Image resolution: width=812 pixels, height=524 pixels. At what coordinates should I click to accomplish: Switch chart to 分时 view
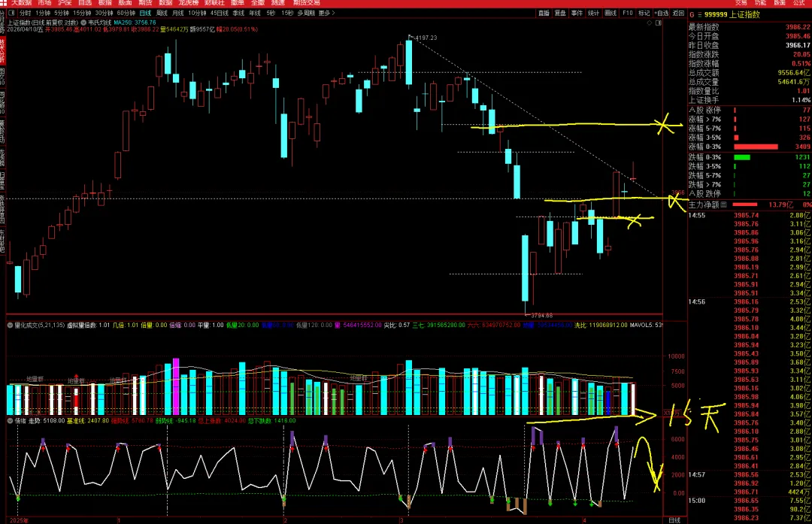click(26, 13)
